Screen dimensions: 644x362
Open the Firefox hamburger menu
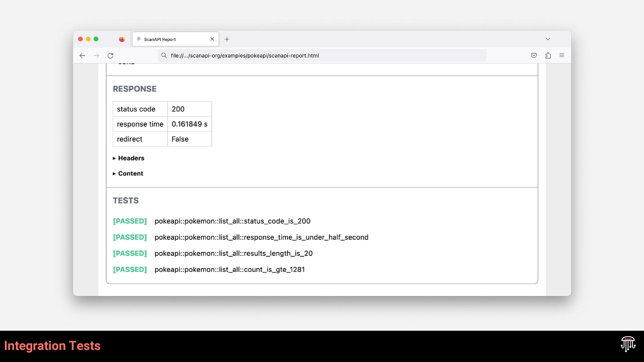(x=562, y=56)
